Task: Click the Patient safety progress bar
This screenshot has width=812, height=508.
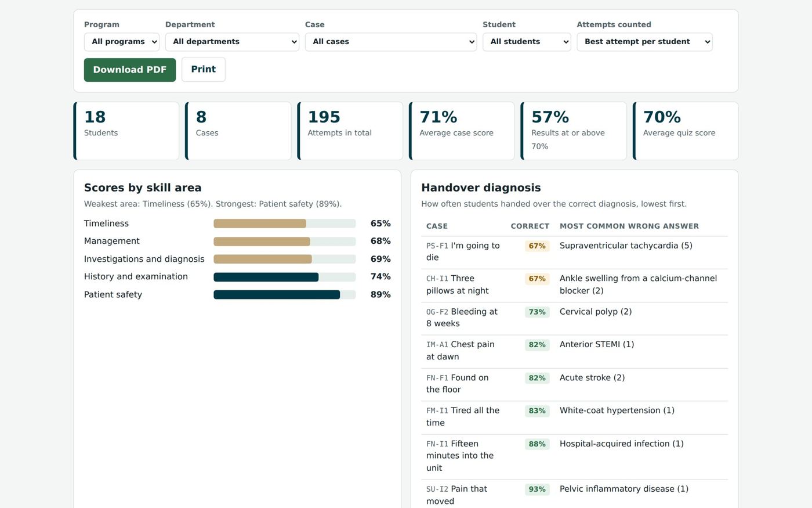Action: point(285,295)
